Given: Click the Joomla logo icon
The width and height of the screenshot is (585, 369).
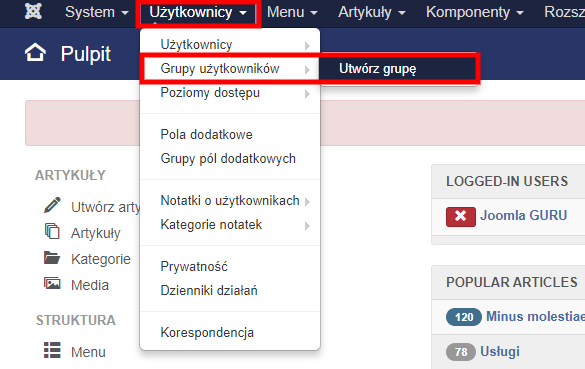Looking at the screenshot, I should pyautogui.click(x=33, y=11).
